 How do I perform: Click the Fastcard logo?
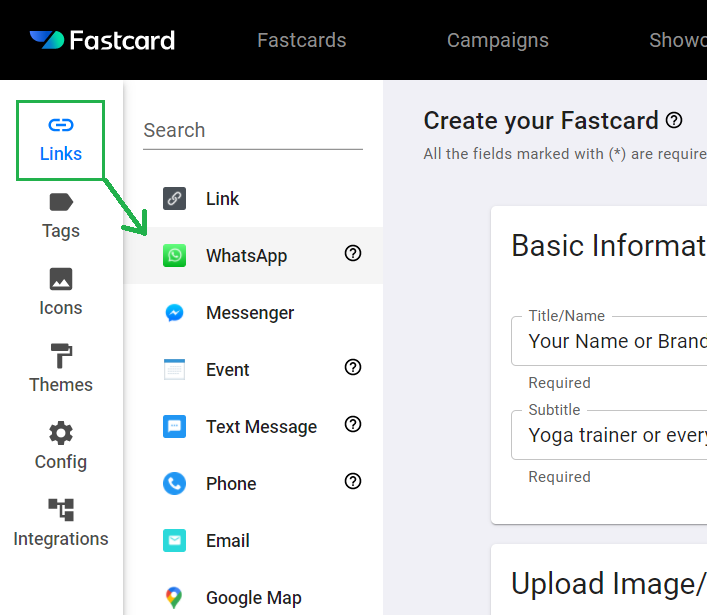[x=102, y=40]
